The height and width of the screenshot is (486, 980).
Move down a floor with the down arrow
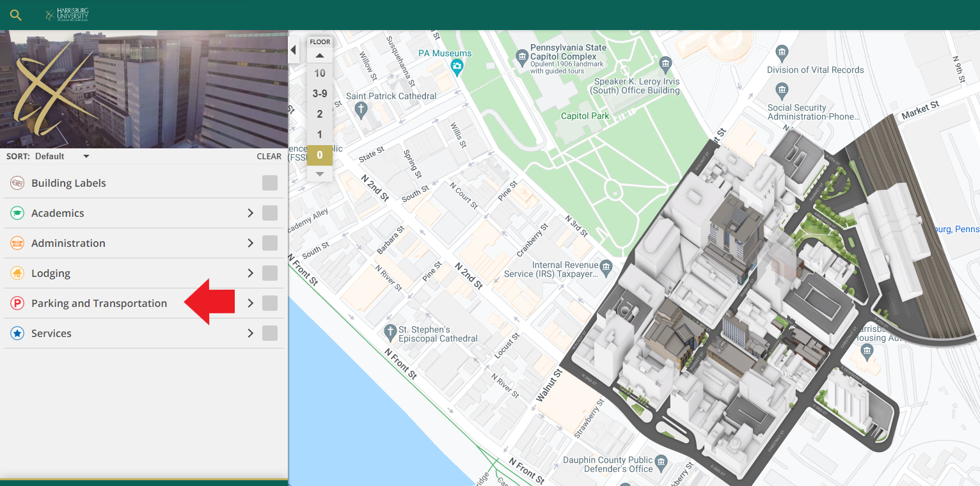pos(320,173)
